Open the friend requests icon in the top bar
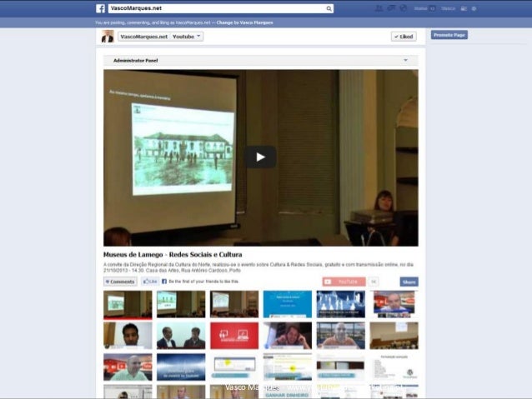 pyautogui.click(x=379, y=8)
